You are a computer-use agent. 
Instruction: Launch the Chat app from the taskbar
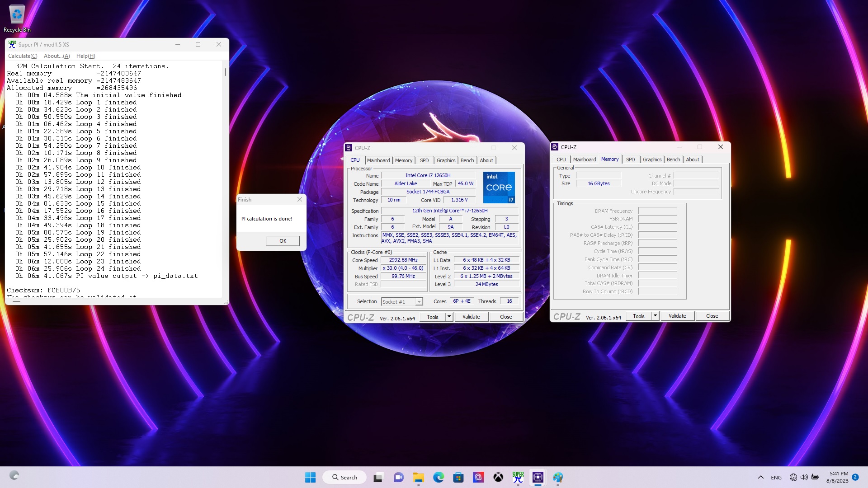(398, 477)
